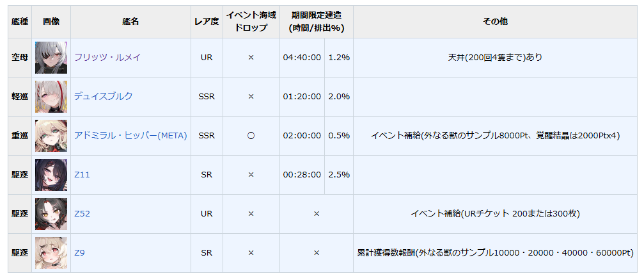
Task: Click the アドミラル・ヒッパー(META) portrait image
Action: click(51, 136)
